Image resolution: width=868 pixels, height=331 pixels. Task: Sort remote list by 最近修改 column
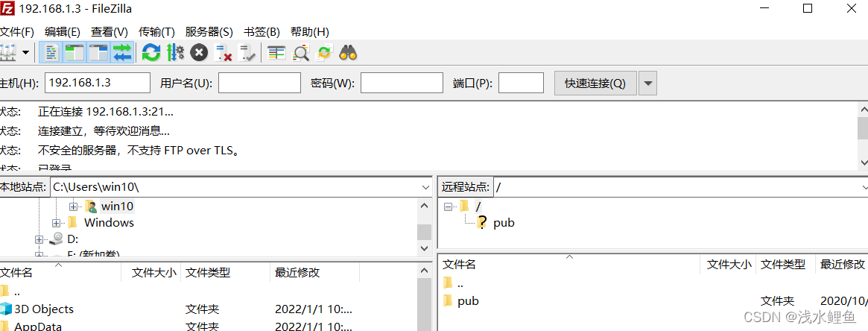click(x=841, y=264)
